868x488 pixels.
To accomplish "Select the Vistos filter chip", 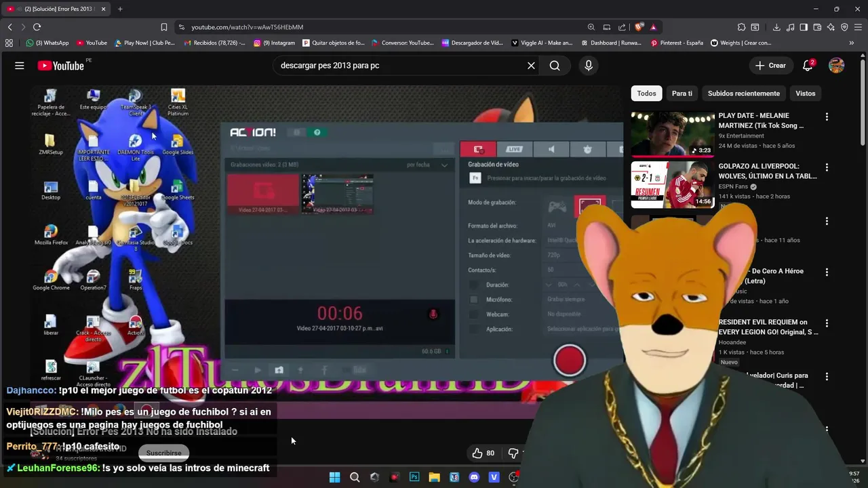I will click(x=806, y=94).
